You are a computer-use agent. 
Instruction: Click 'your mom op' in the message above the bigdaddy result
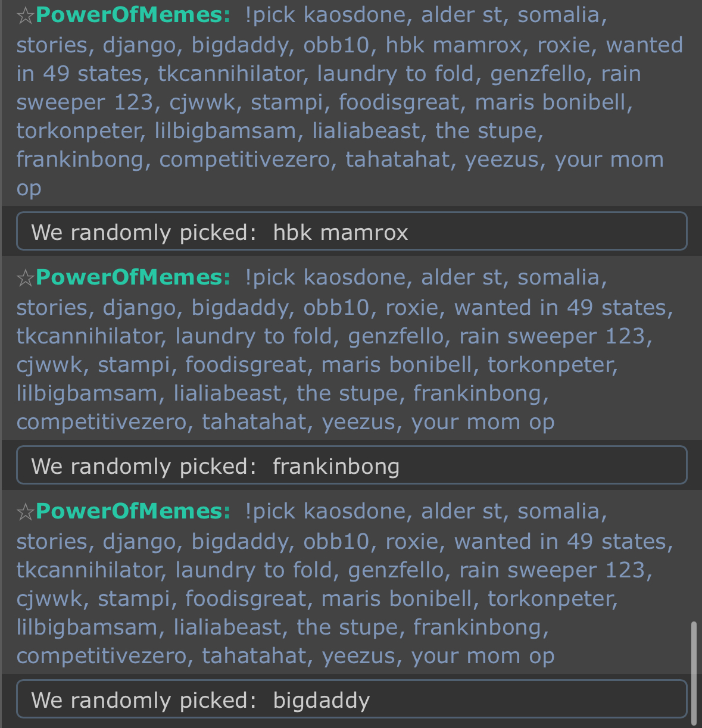click(483, 657)
